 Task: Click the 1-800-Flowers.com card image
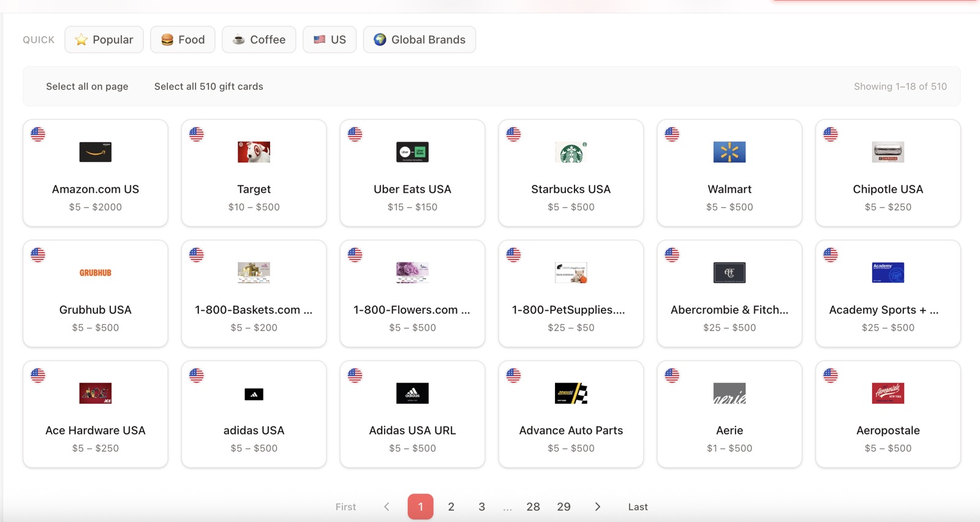tap(412, 272)
